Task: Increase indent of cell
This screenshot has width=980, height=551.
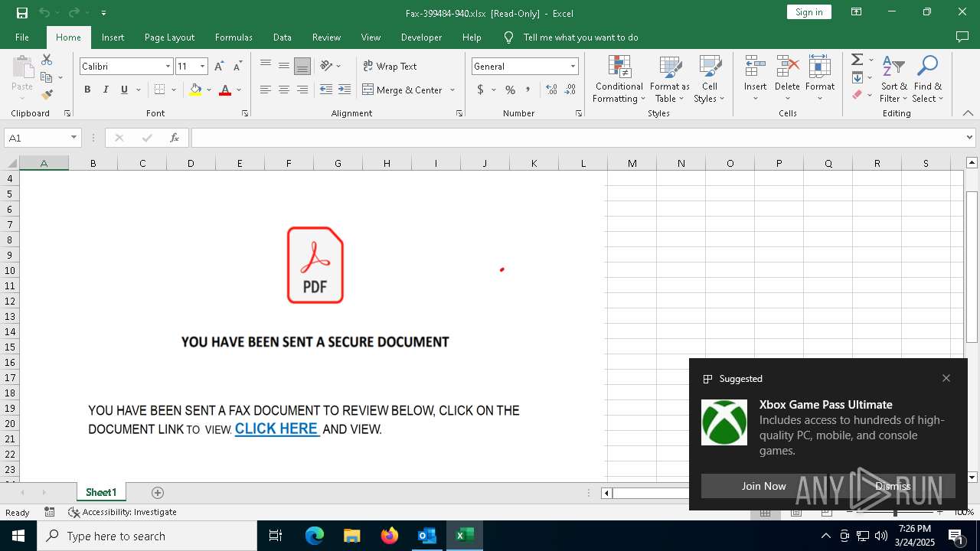Action: 345,90
